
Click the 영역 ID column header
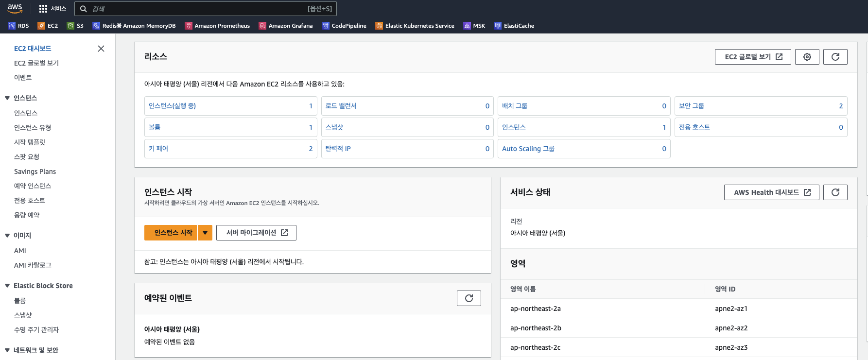click(x=725, y=289)
